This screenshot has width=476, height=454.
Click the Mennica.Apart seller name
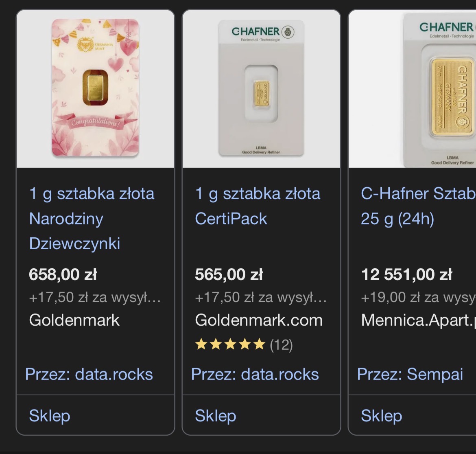pyautogui.click(x=418, y=320)
